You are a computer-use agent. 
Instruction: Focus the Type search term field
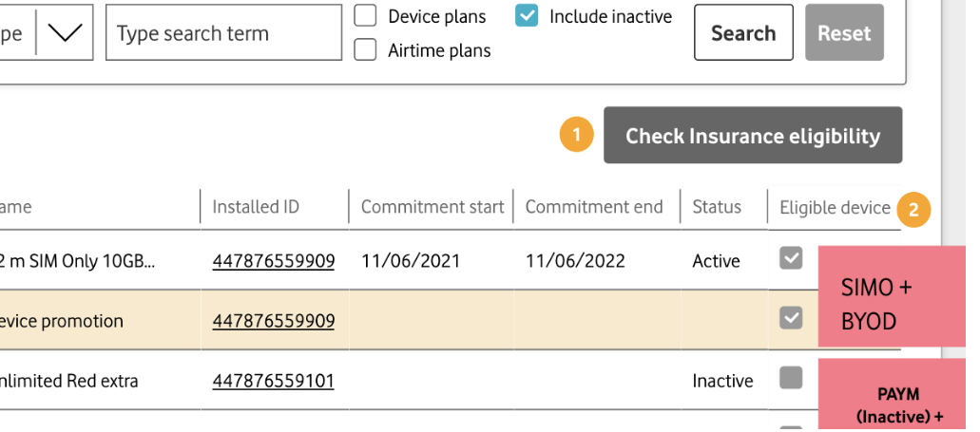(x=223, y=33)
